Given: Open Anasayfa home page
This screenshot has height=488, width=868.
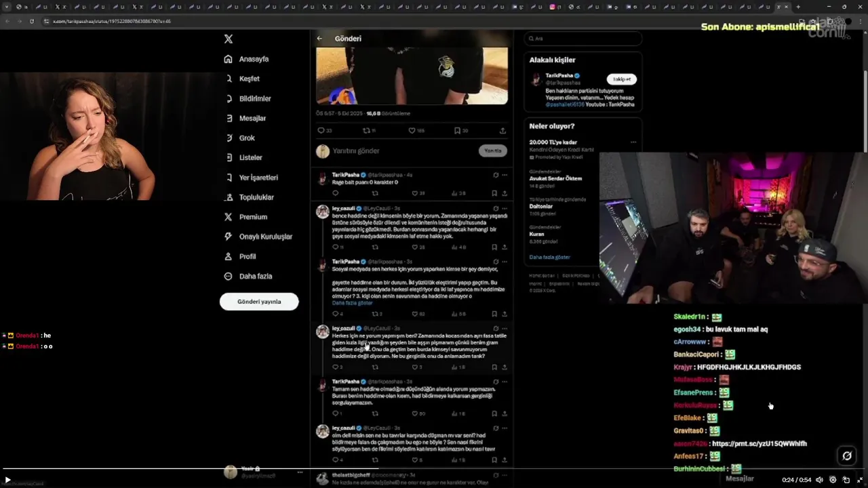Looking at the screenshot, I should tap(246, 59).
